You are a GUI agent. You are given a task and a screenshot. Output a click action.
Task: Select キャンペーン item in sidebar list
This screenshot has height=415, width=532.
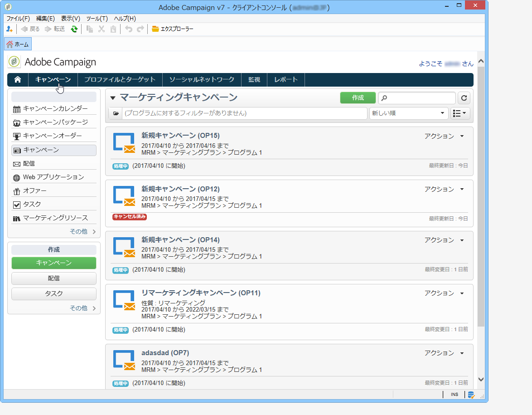[x=54, y=150]
